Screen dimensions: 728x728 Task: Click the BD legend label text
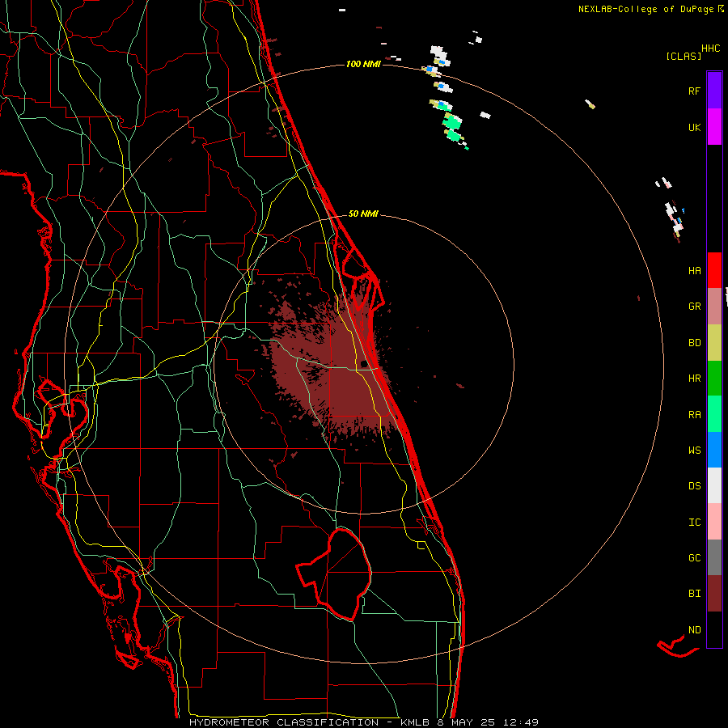(694, 343)
